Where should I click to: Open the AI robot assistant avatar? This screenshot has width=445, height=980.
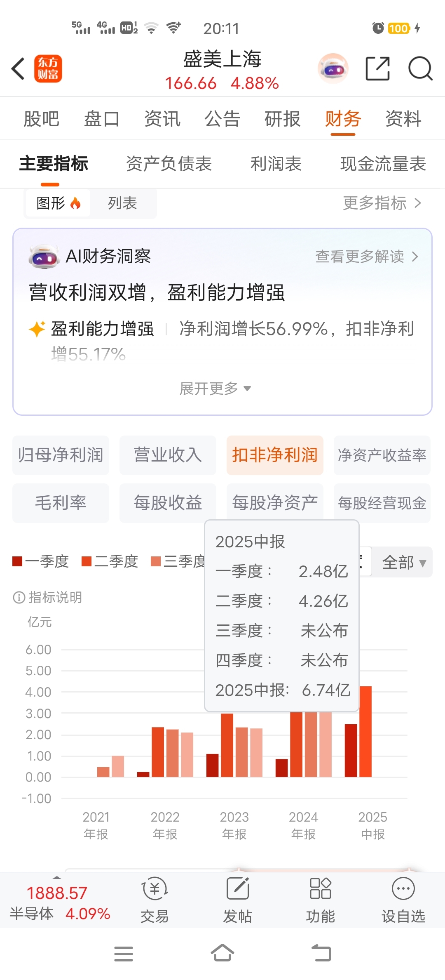coord(333,68)
